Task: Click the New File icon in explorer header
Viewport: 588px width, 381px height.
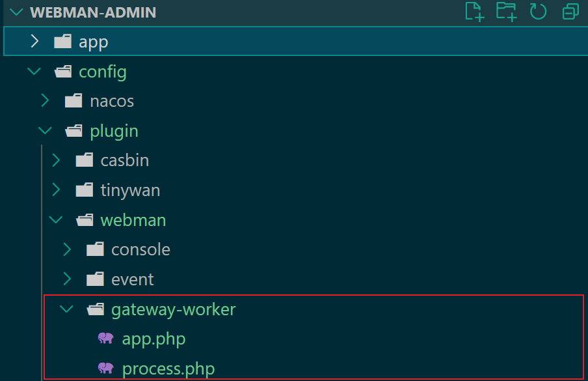Action: click(x=474, y=12)
